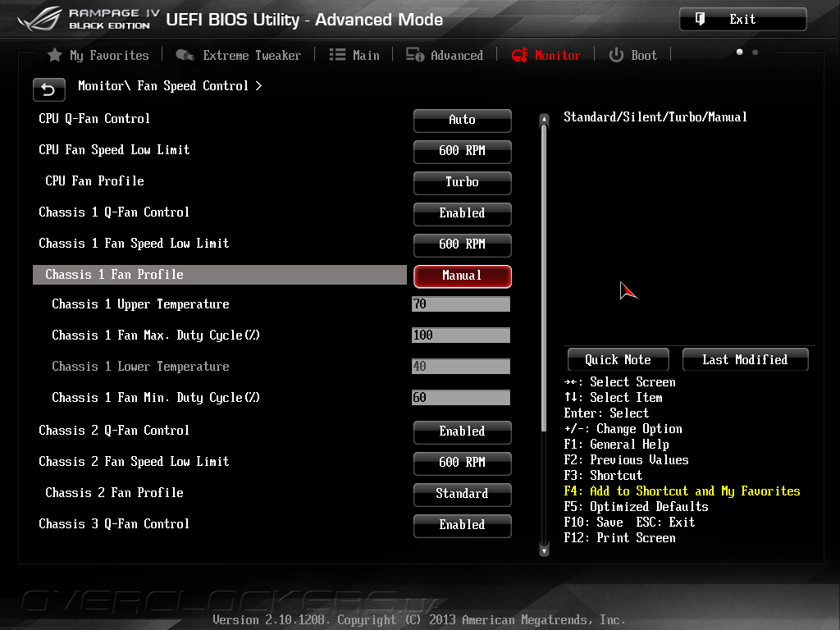Go to the Boot tab

coord(644,55)
